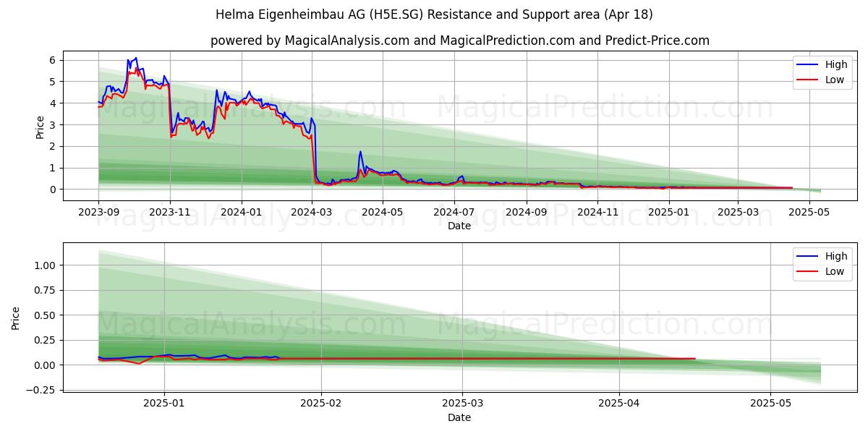868x434 pixels.
Task: Click the 2025-03 tick on upper chart
Action: [x=738, y=212]
